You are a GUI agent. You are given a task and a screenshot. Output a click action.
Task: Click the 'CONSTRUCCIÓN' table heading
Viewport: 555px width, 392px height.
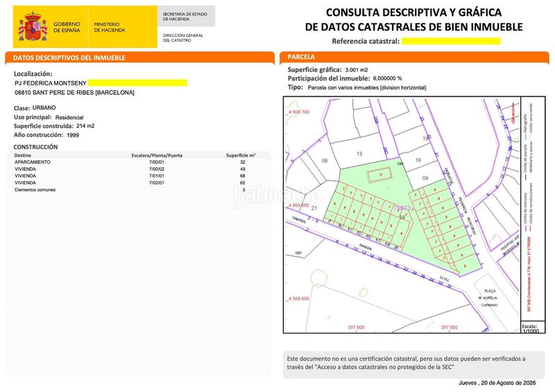click(35, 147)
